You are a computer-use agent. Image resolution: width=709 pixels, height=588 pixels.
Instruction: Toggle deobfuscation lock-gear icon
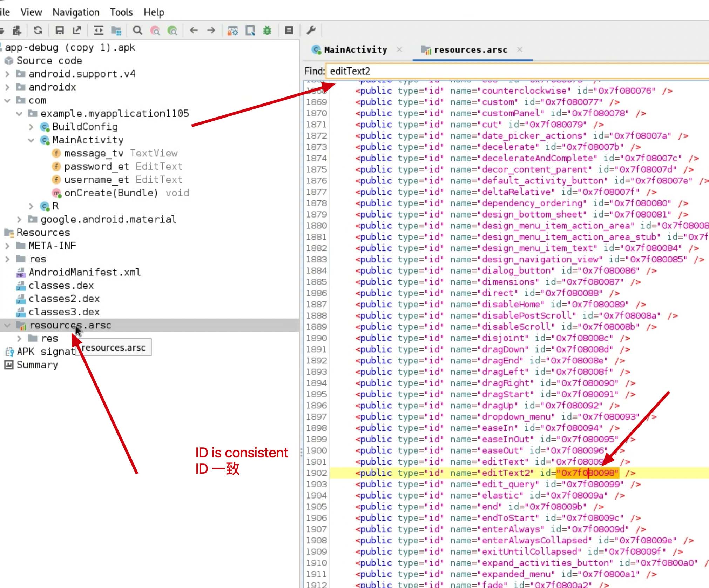click(x=232, y=31)
